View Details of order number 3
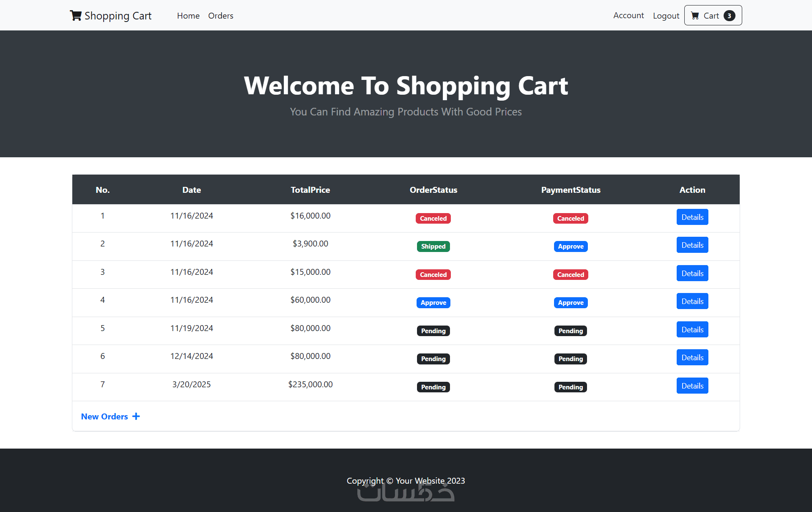 pyautogui.click(x=692, y=273)
